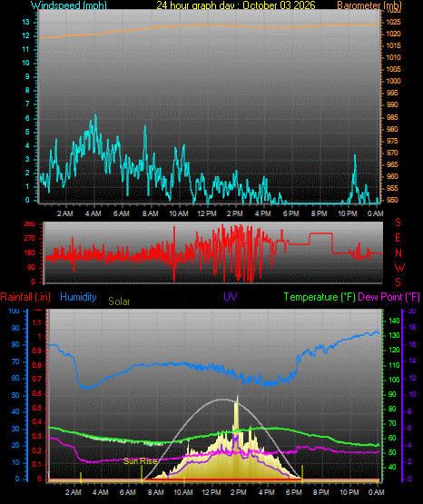Click the '8' value on purple UV axis
The width and height of the screenshot is (423, 504).
409,411
